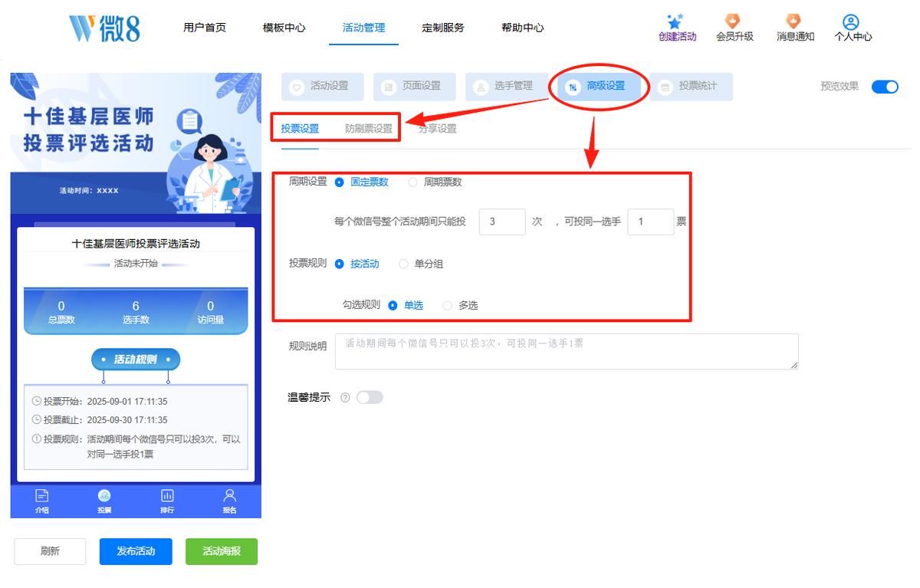
Task: Click the same-contestant votes field showing 1
Action: (651, 222)
